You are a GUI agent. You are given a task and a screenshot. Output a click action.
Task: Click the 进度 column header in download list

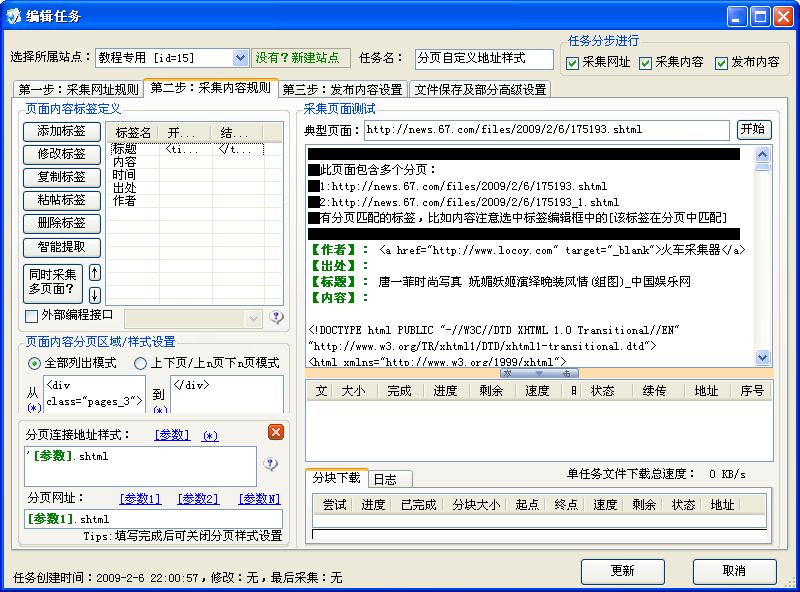pos(445,391)
